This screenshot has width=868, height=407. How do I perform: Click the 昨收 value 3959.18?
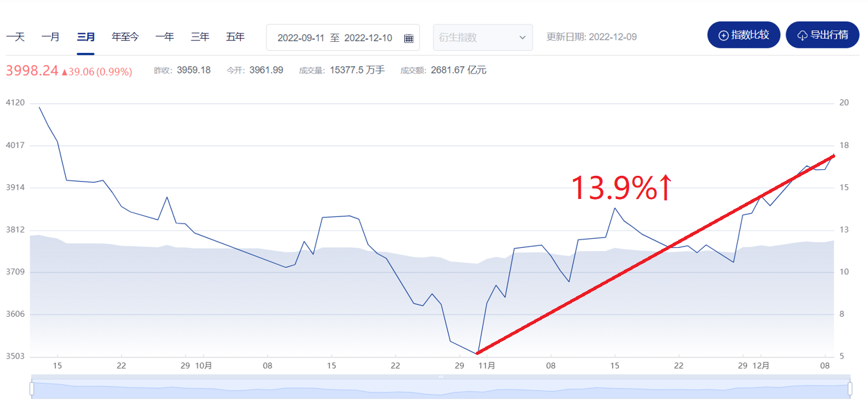point(194,70)
